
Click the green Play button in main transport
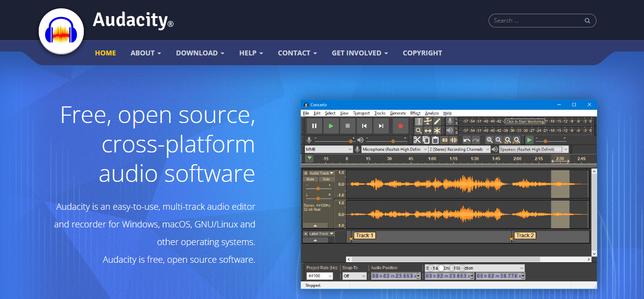[331, 126]
